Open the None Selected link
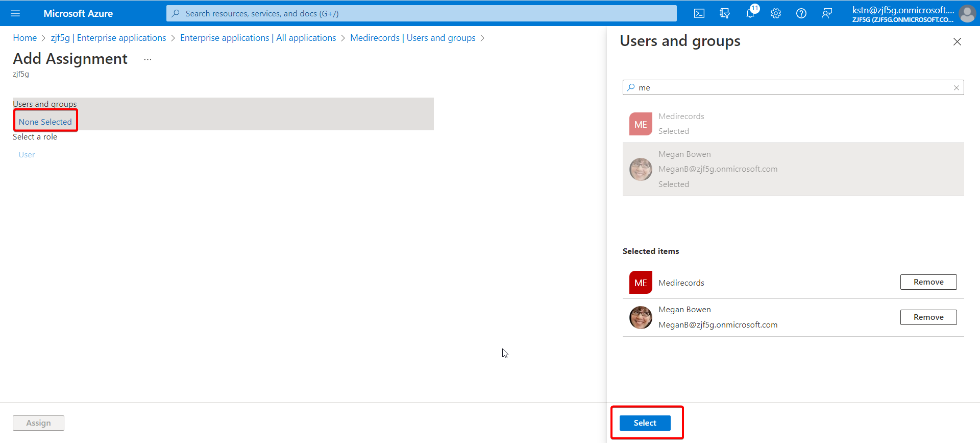 point(45,122)
